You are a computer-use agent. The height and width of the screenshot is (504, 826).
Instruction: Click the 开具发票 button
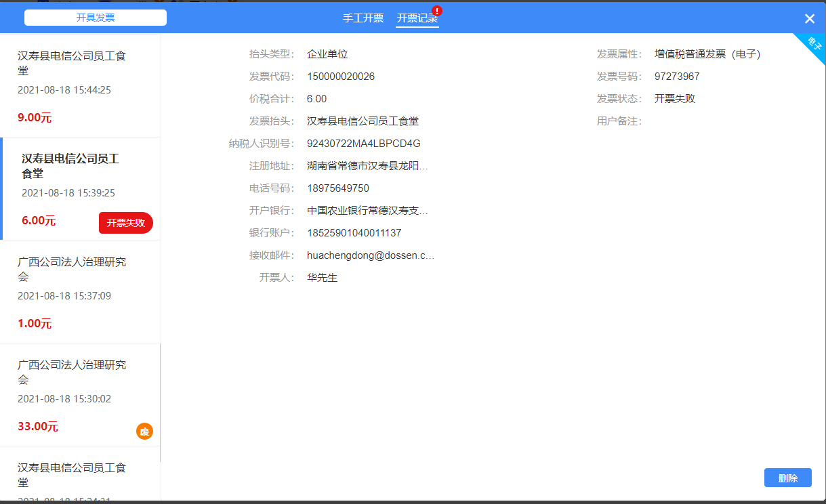click(x=96, y=18)
